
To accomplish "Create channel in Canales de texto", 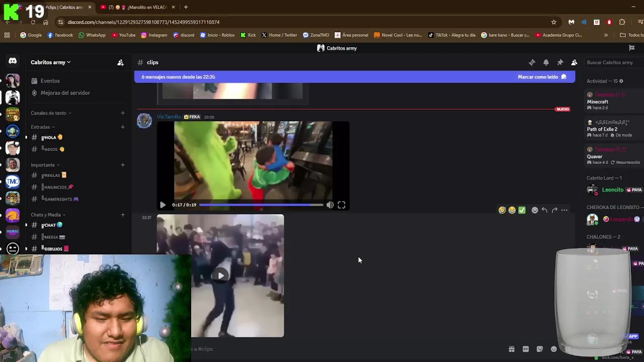I will [122, 113].
